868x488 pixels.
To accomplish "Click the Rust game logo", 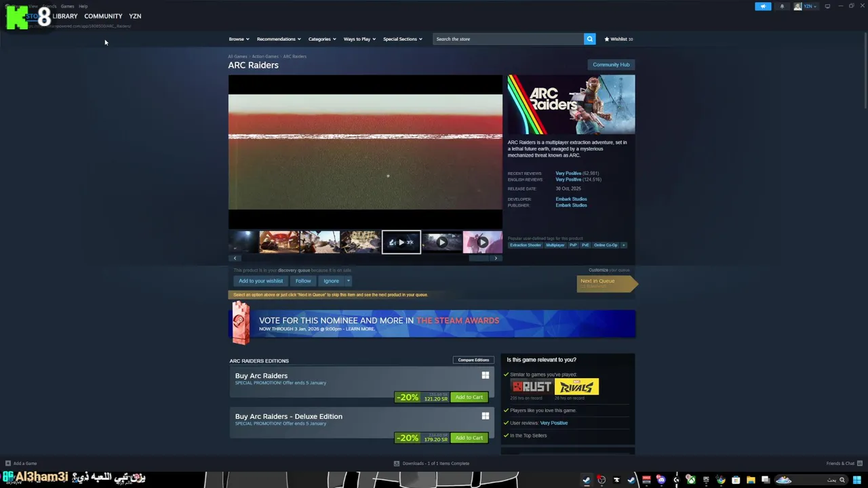I will tap(531, 386).
